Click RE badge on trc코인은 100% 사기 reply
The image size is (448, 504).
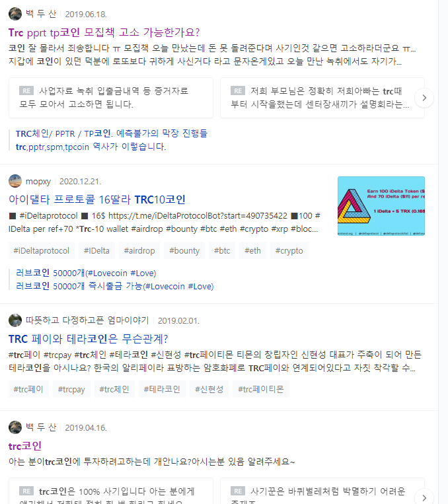point(26,491)
